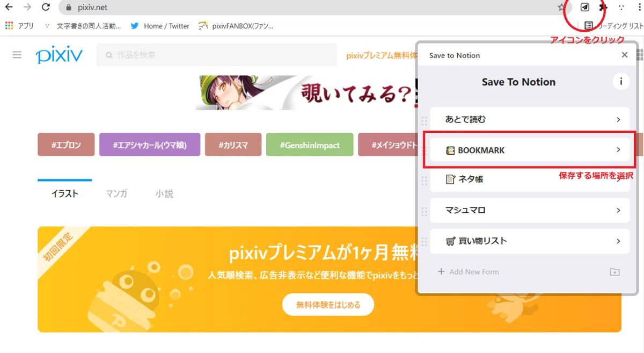Click the info icon in Save To Notion
This screenshot has height=353, width=644.
(621, 82)
